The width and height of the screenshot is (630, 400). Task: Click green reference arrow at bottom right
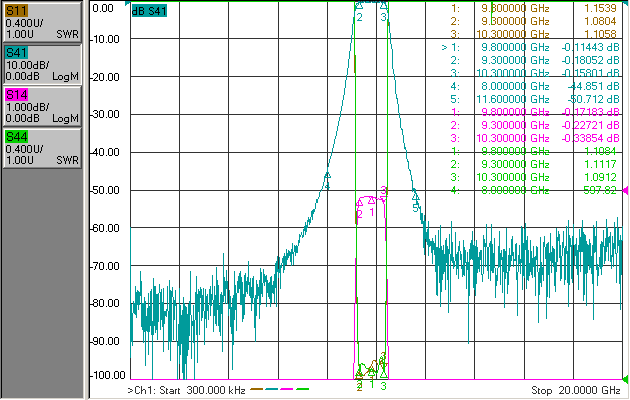pyautogui.click(x=625, y=379)
